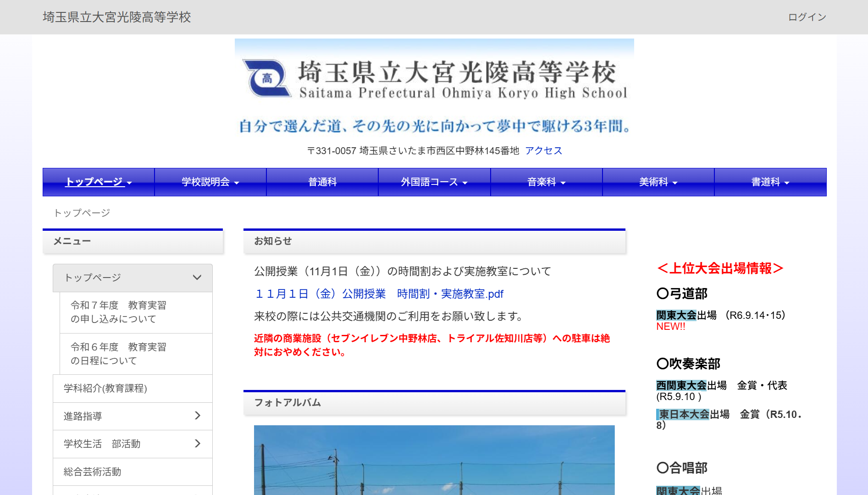This screenshot has width=868, height=495.
Task: Select 総合芸術活動 in sidebar menu
Action: (133, 472)
